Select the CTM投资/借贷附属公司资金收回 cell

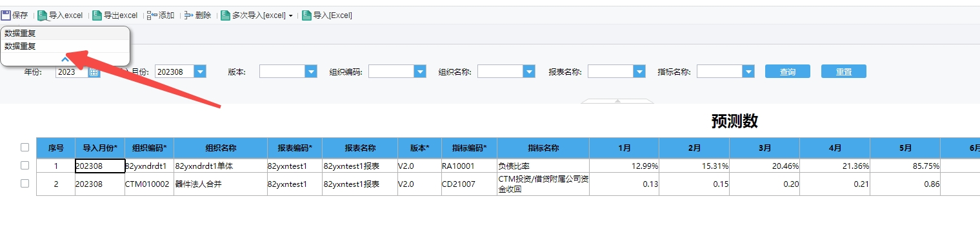pyautogui.click(x=543, y=184)
